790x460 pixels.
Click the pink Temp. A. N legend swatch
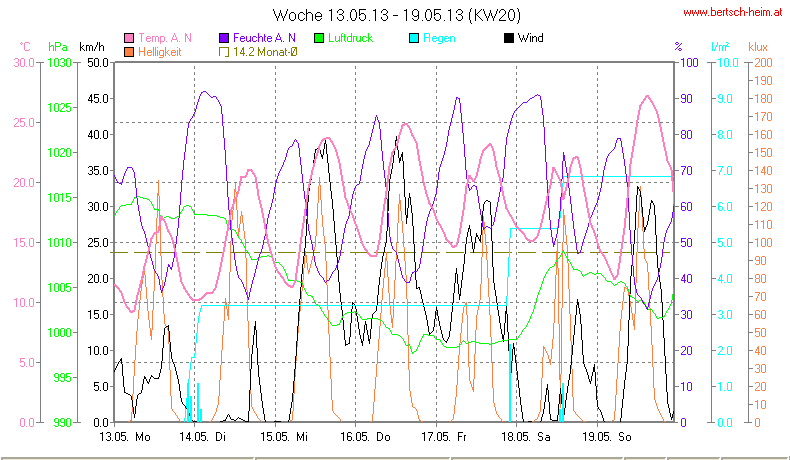pyautogui.click(x=129, y=38)
